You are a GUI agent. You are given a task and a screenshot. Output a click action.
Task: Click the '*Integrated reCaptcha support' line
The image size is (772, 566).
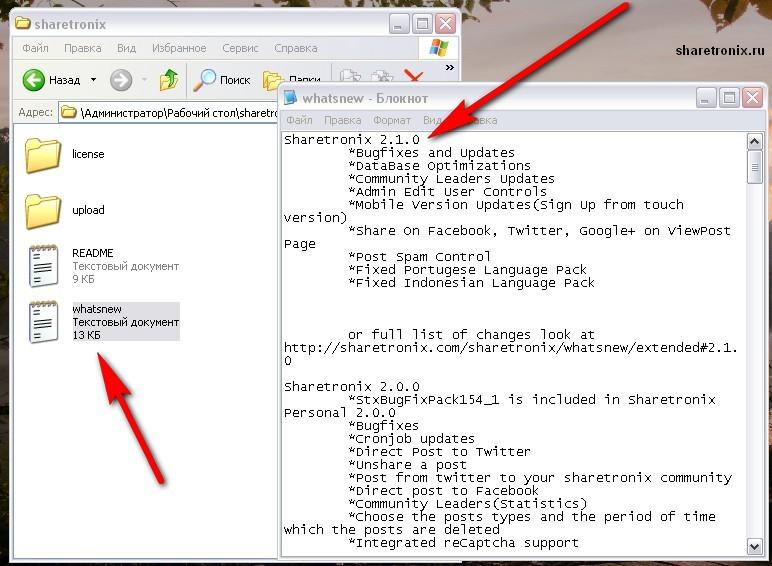pos(463,543)
